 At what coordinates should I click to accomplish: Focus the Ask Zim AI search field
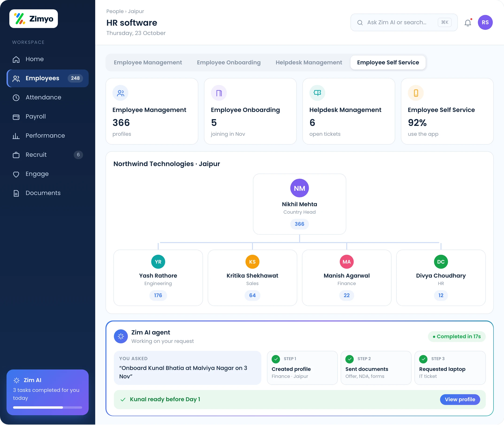404,22
